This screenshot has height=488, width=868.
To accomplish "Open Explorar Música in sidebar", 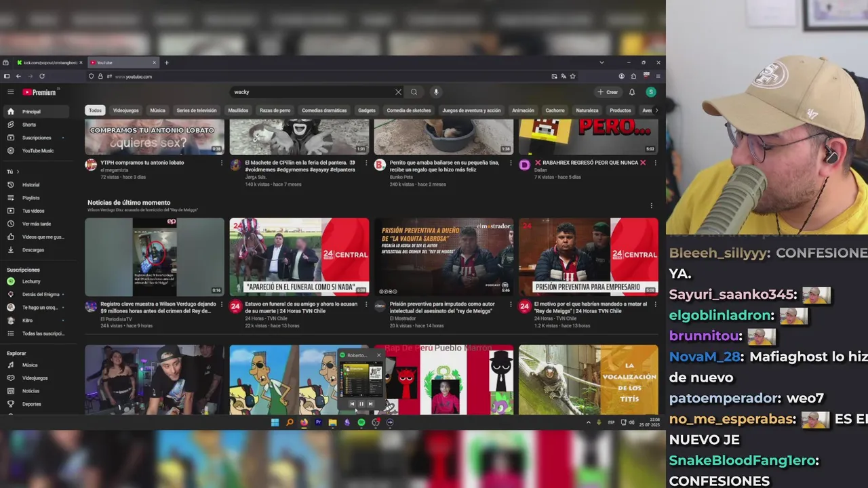I will [35, 365].
